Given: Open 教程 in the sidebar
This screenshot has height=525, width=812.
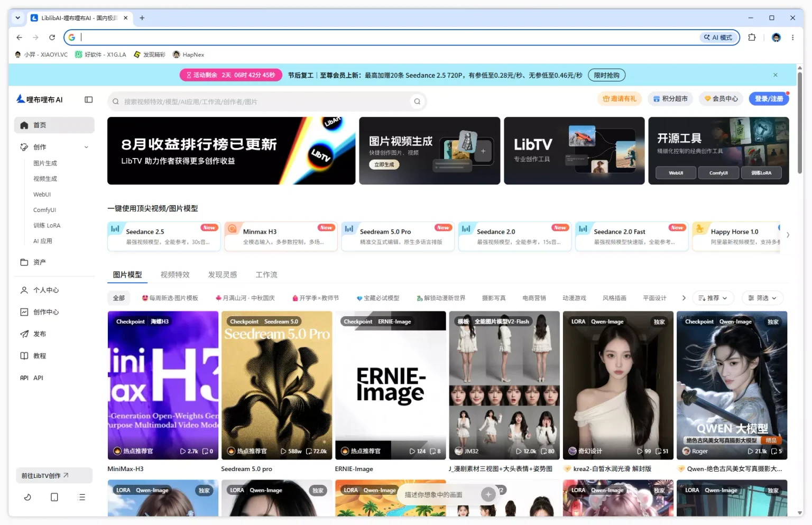Looking at the screenshot, I should pos(54,356).
